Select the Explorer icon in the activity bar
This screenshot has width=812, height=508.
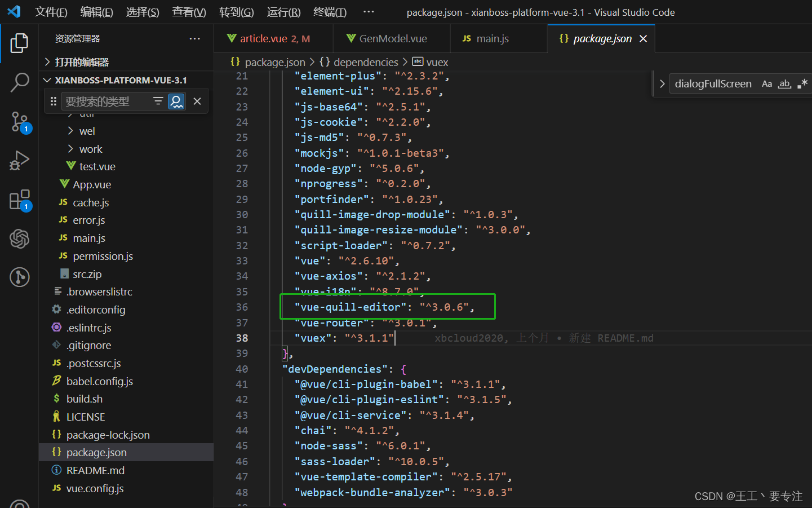pyautogui.click(x=20, y=42)
